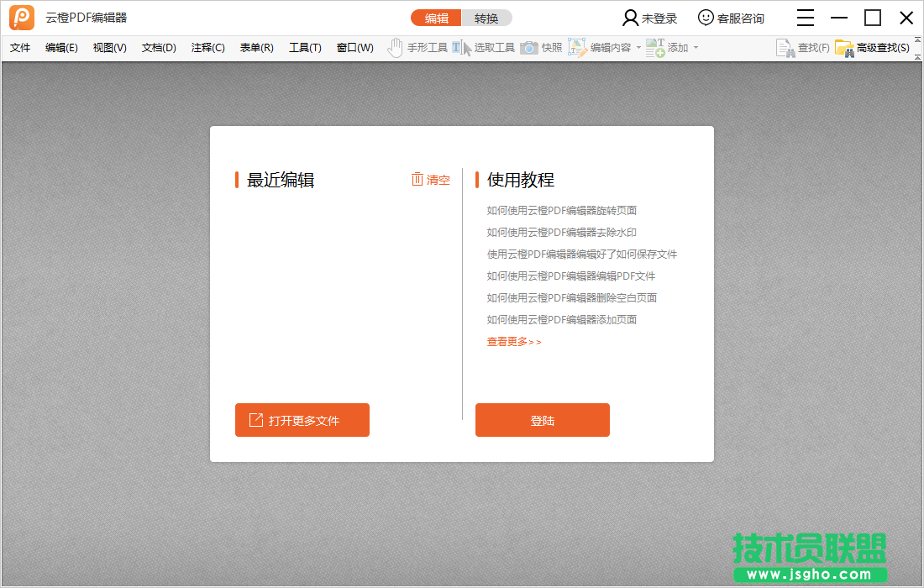Switch to the 转换 mode toggle

487,17
